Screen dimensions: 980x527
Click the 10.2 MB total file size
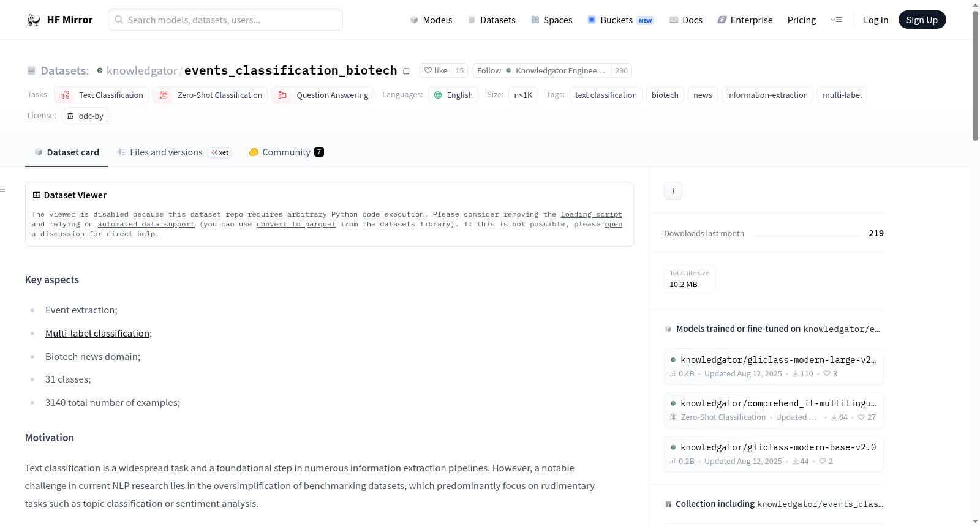pyautogui.click(x=684, y=284)
